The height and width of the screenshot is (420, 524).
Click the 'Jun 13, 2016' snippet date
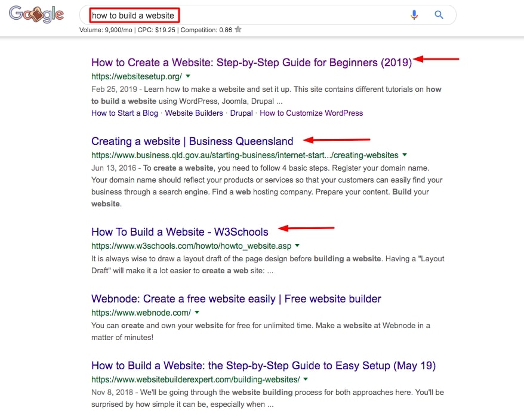click(114, 168)
